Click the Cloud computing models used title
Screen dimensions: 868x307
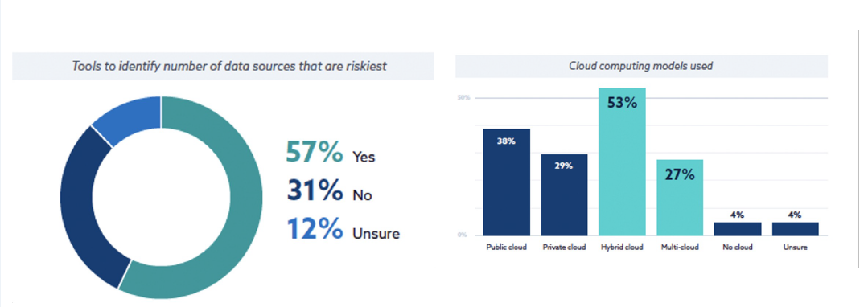coord(641,67)
